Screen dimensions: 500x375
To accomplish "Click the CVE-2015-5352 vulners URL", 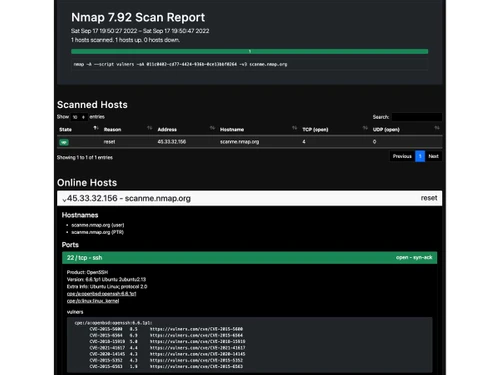I will click(196, 360).
